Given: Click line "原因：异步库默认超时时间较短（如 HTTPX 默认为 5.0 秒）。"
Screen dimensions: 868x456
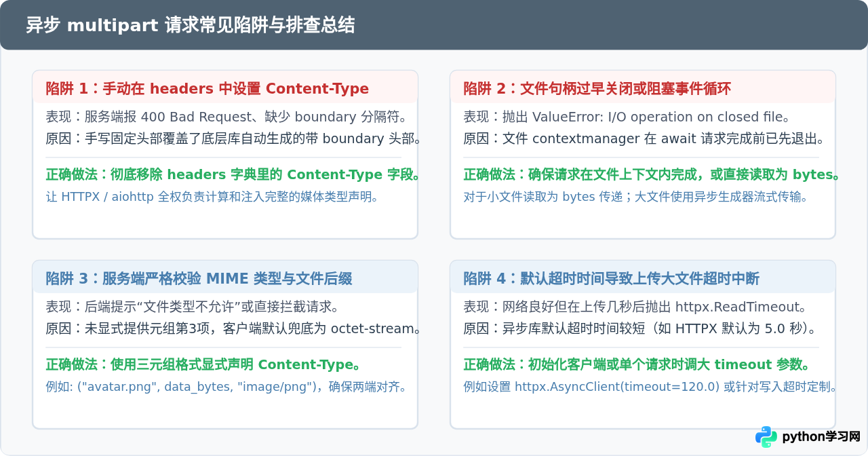Looking at the screenshot, I should pyautogui.click(x=639, y=328).
